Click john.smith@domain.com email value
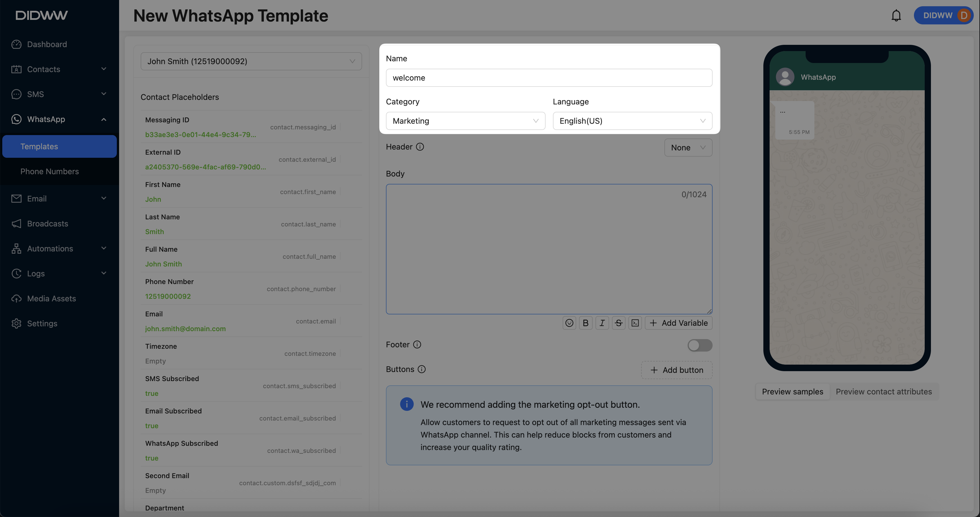The width and height of the screenshot is (980, 517). coord(185,329)
